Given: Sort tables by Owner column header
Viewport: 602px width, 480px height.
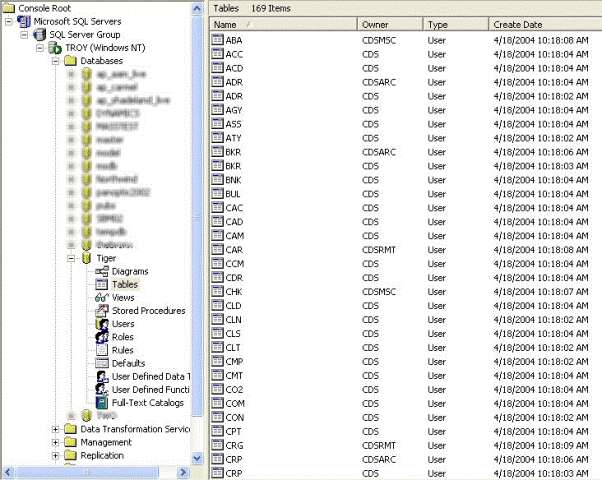Looking at the screenshot, I should (390, 25).
